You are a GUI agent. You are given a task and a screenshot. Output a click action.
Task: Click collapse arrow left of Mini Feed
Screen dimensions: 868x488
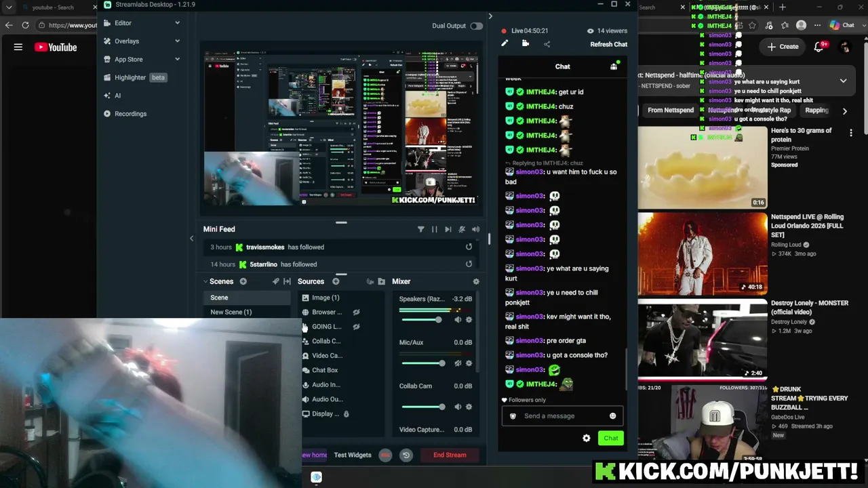click(x=191, y=239)
